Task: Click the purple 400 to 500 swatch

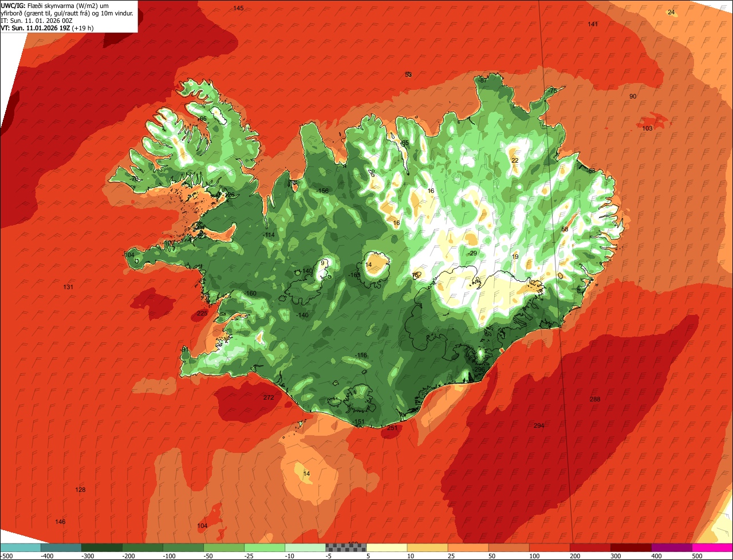Action: point(671,547)
